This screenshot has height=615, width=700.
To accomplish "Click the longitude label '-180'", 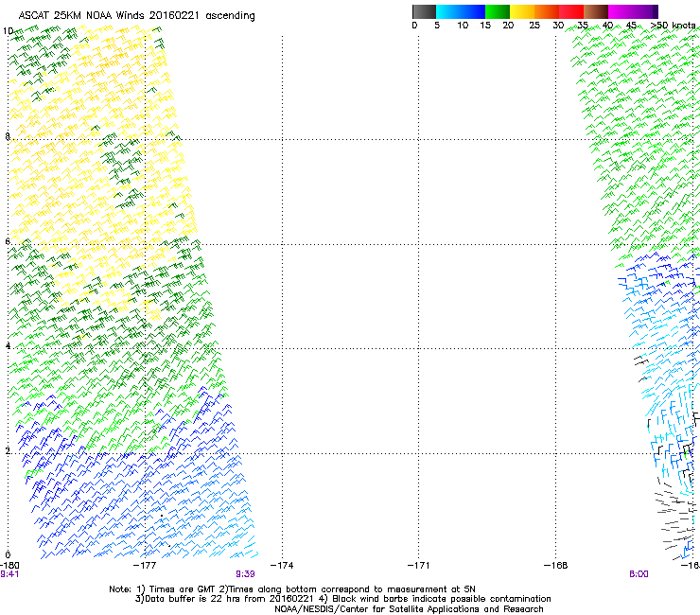I will (x=9, y=566).
